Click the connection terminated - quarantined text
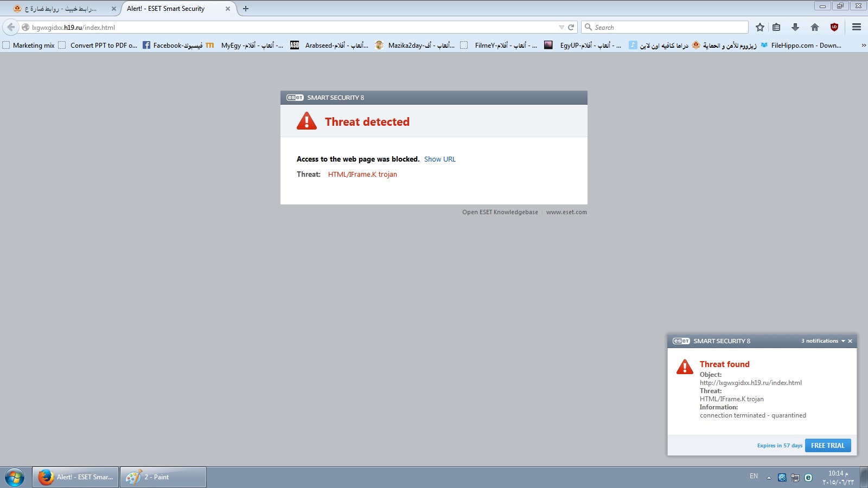Image resolution: width=868 pixels, height=488 pixels. click(x=753, y=415)
